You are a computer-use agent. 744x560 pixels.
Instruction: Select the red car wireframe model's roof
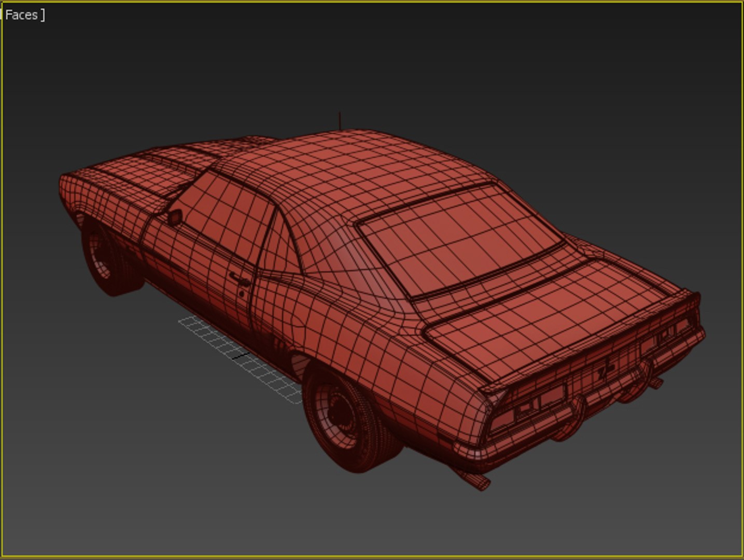(358, 171)
